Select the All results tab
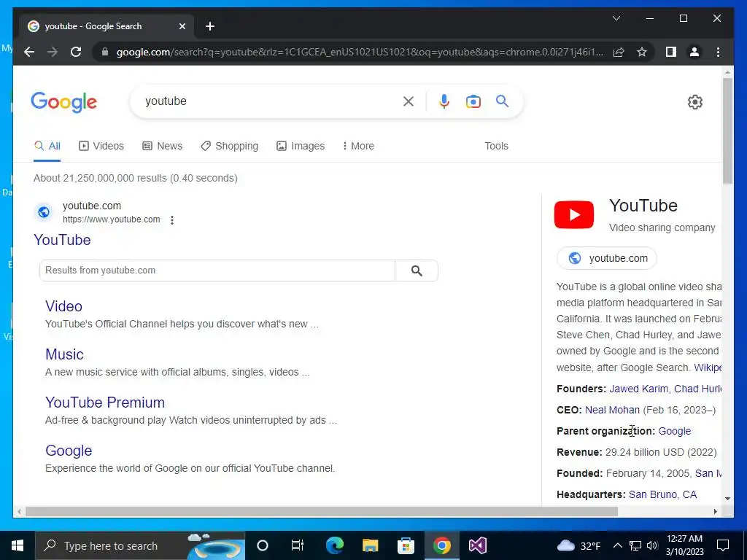This screenshot has height=560, width=747. point(47,146)
